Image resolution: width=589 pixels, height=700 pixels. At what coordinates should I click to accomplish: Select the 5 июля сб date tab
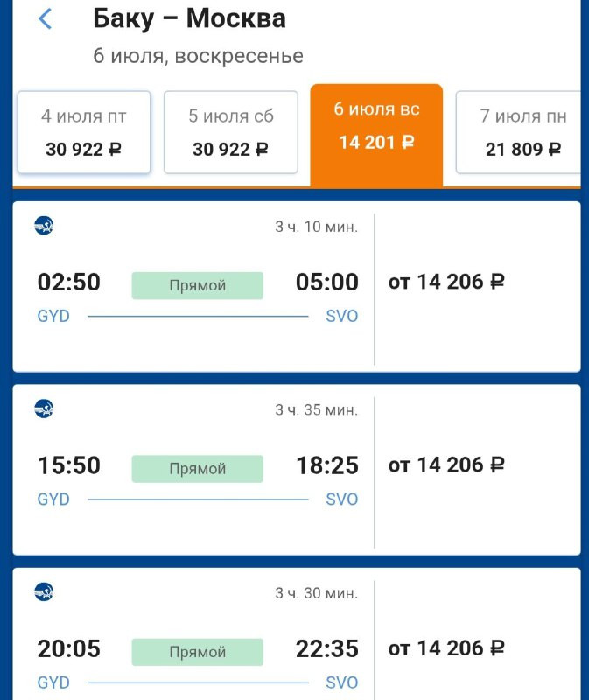click(x=231, y=132)
